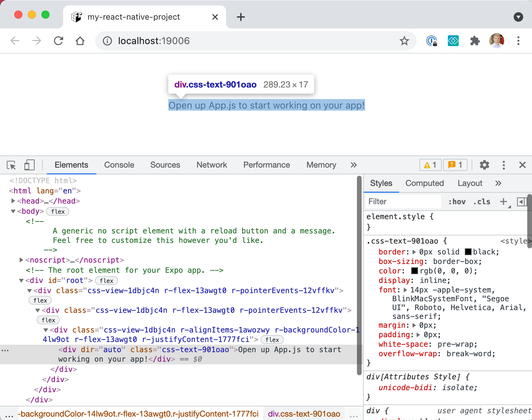
Task: Toggle the device toolbar
Action: click(30, 165)
